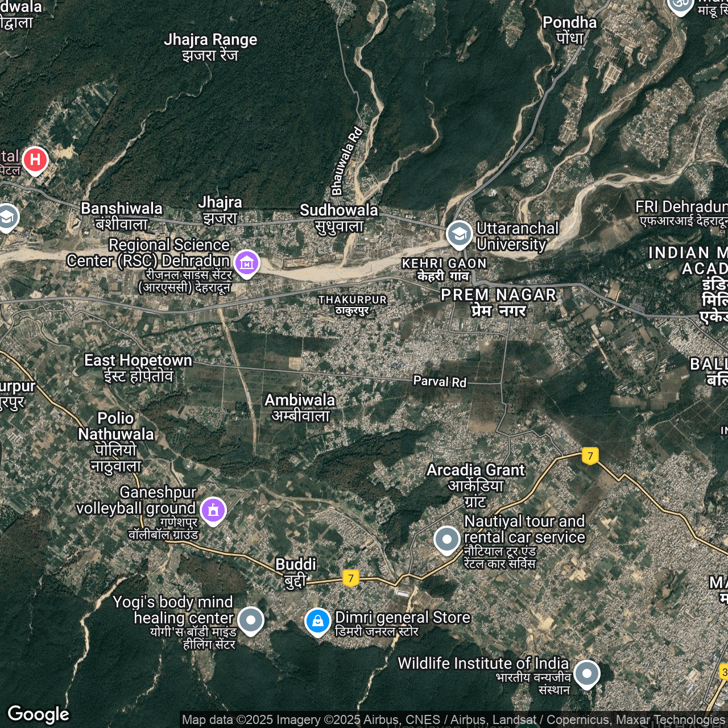Select the school pin at the left edge
Screen dimensions: 728x728
click(x=6, y=217)
